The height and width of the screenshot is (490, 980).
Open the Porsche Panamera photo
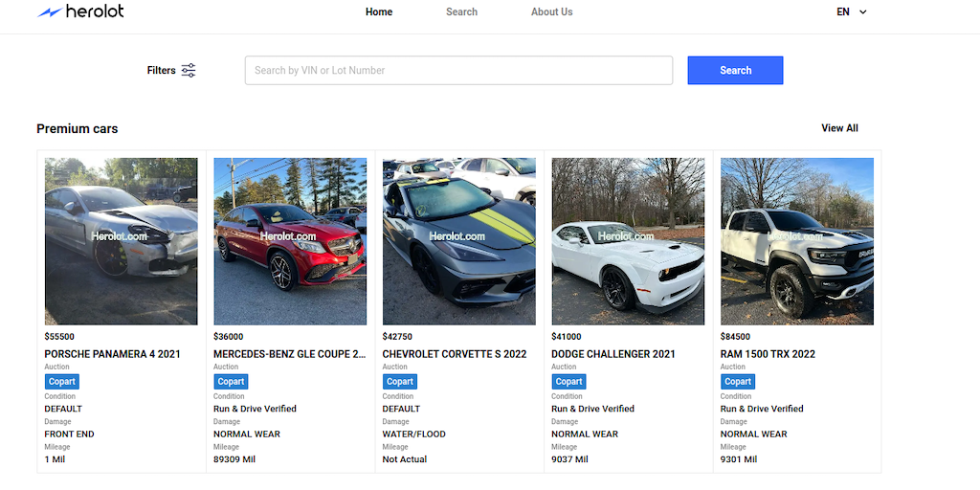(x=122, y=241)
